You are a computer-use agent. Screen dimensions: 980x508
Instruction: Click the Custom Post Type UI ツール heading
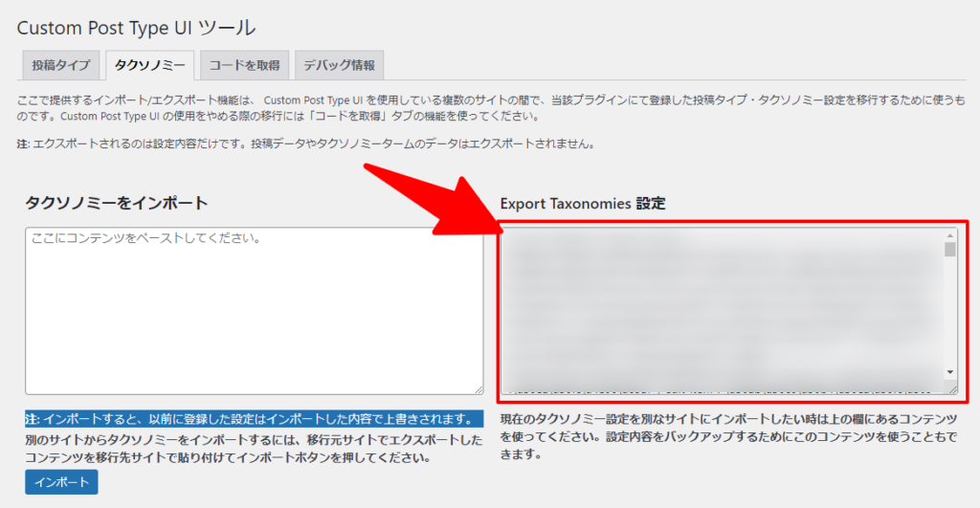click(x=136, y=26)
